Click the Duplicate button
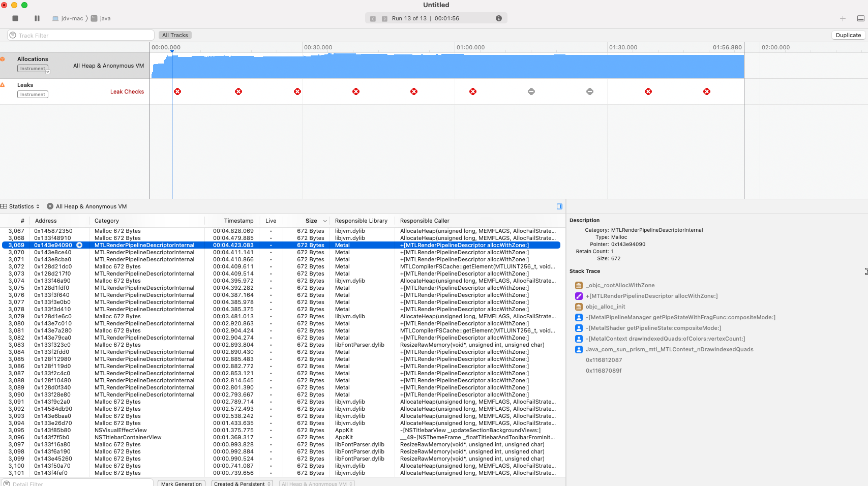 (848, 35)
